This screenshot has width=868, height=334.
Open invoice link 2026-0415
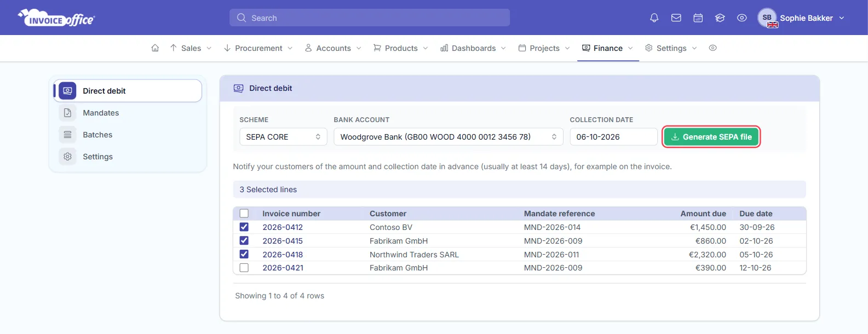click(x=283, y=241)
